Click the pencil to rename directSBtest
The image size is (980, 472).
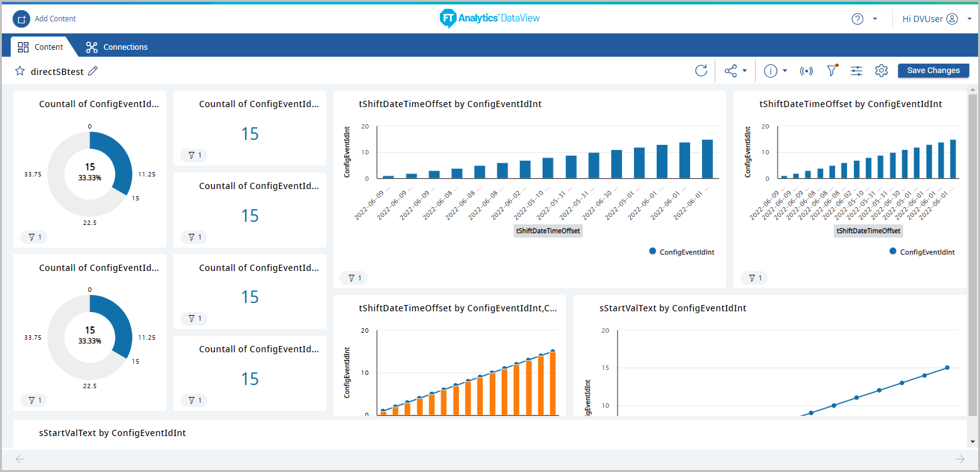[93, 71]
